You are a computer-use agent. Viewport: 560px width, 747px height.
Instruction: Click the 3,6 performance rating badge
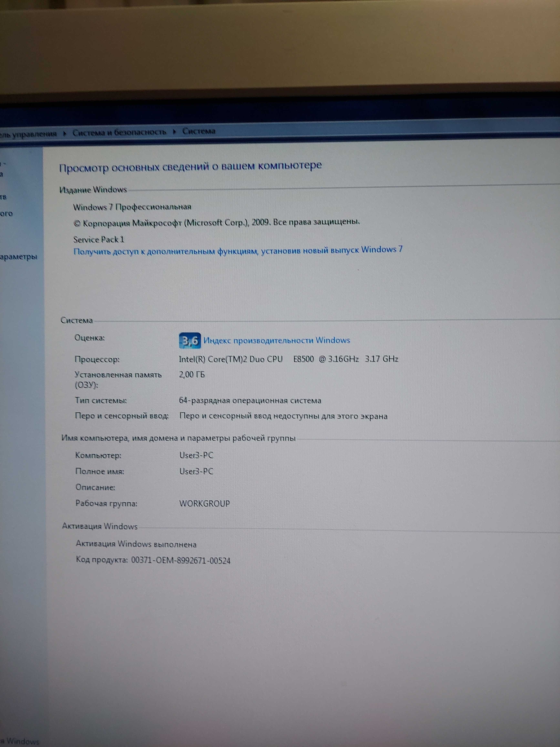click(190, 340)
